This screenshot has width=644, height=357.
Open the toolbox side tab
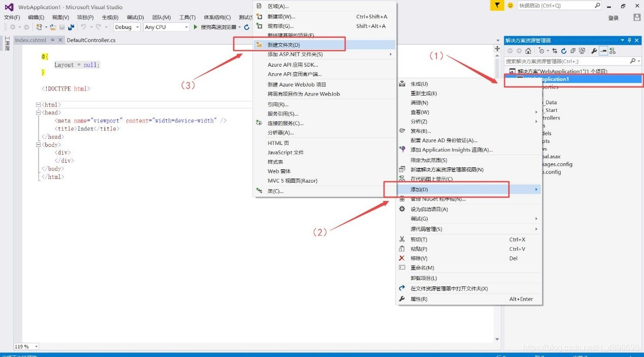click(x=7, y=43)
